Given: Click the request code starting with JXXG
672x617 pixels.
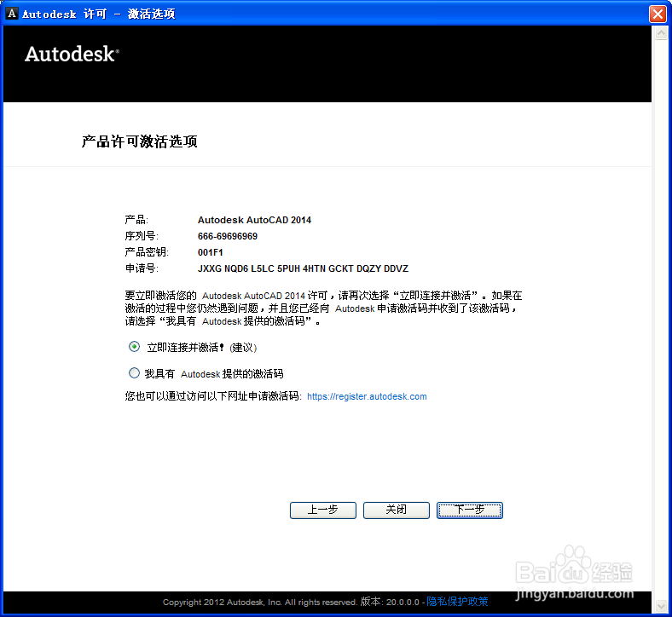Looking at the screenshot, I should pyautogui.click(x=303, y=269).
